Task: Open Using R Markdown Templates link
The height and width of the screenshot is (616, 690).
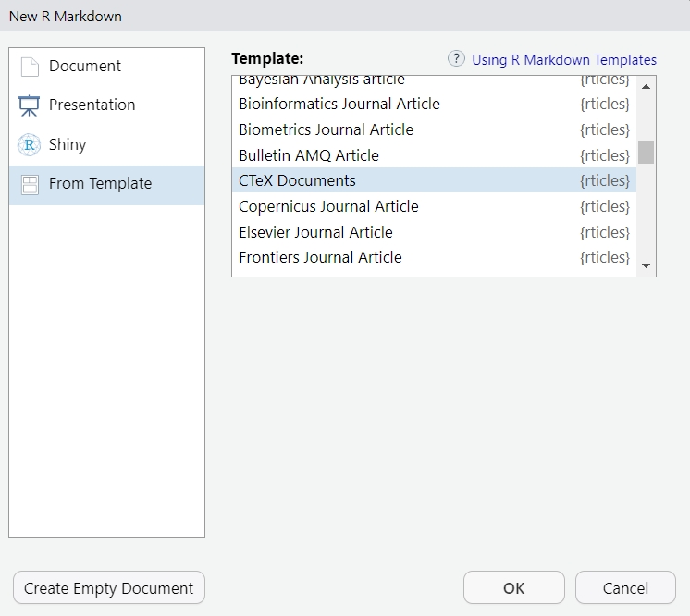Action: 563,60
